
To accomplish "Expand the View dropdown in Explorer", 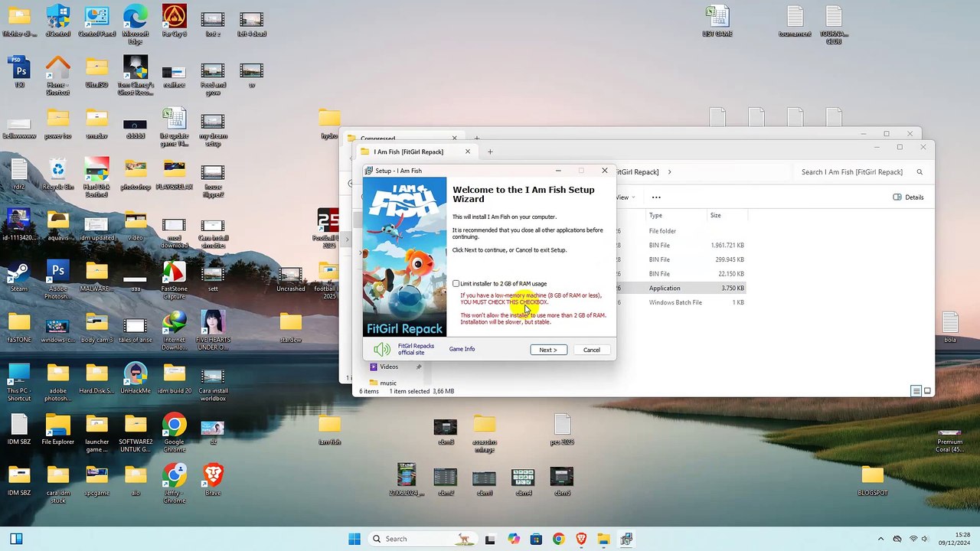I will (626, 197).
